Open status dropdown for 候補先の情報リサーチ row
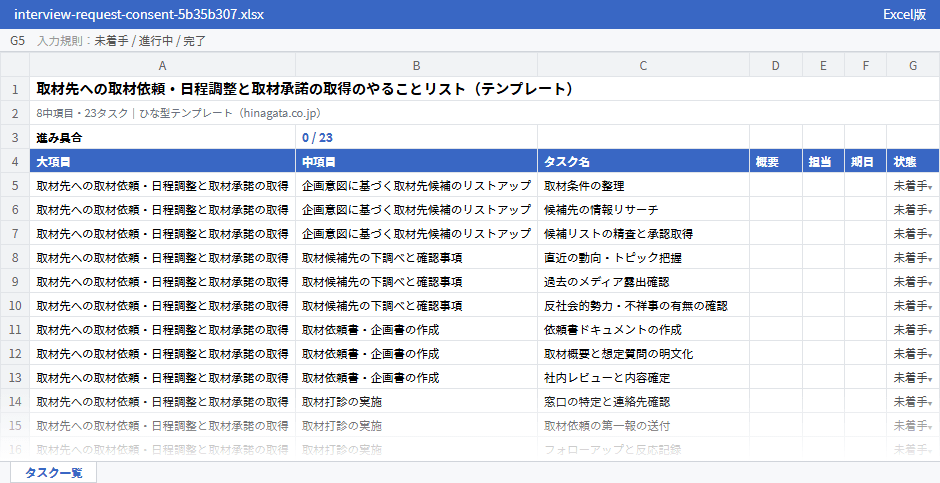The image size is (940, 483). coord(930,212)
